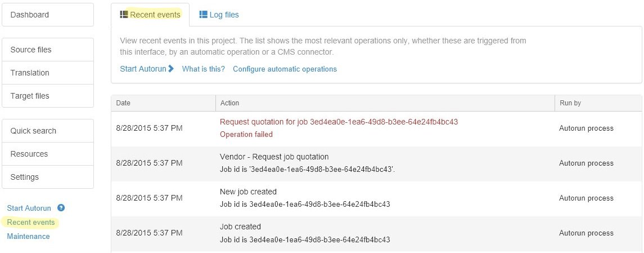
Task: Click the help icon beside Start Autorun
Action: click(61, 208)
